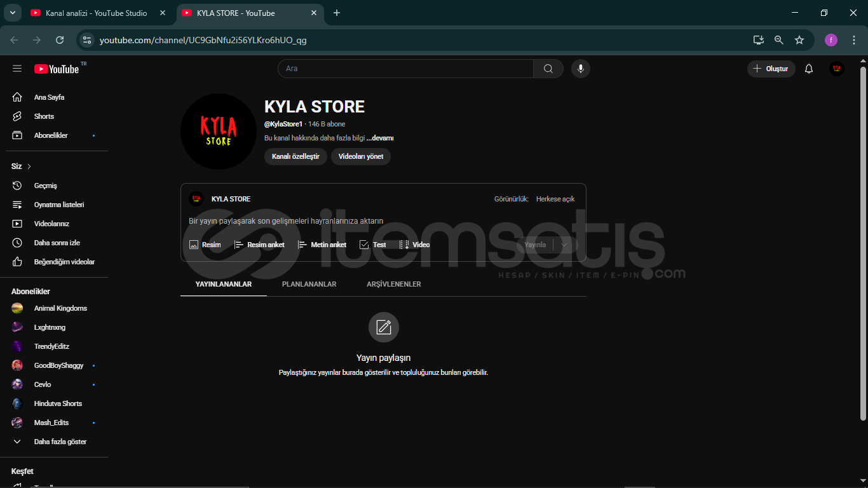This screenshot has height=488, width=868.
Task: Open account avatar menu in header
Action: point(836,69)
